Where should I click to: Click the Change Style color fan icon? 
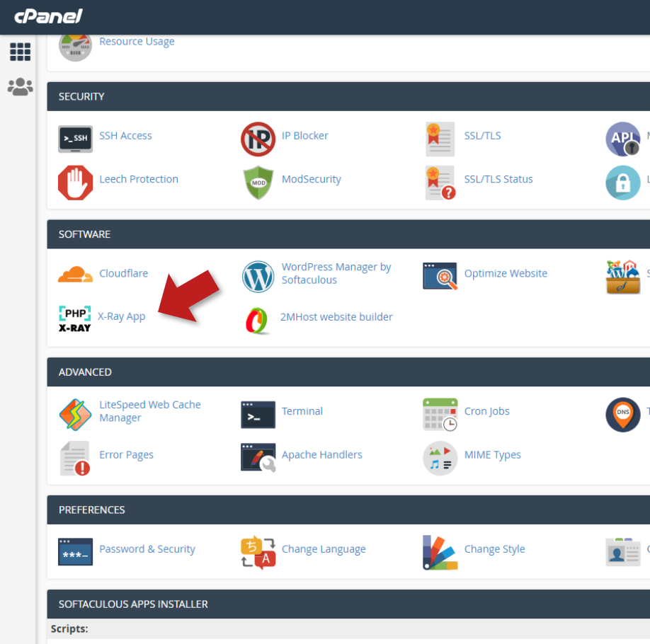tap(440, 552)
